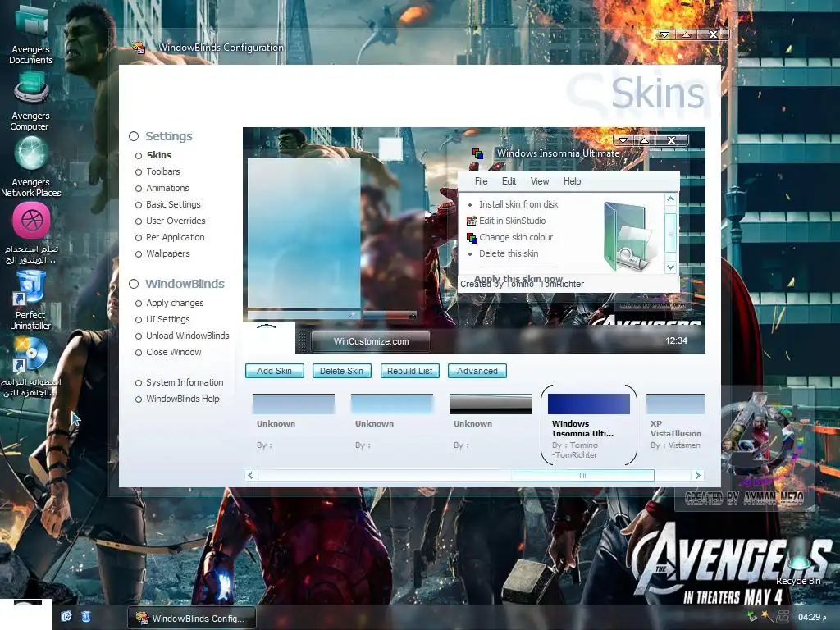Click the taskbar clock 04:29

(811, 617)
